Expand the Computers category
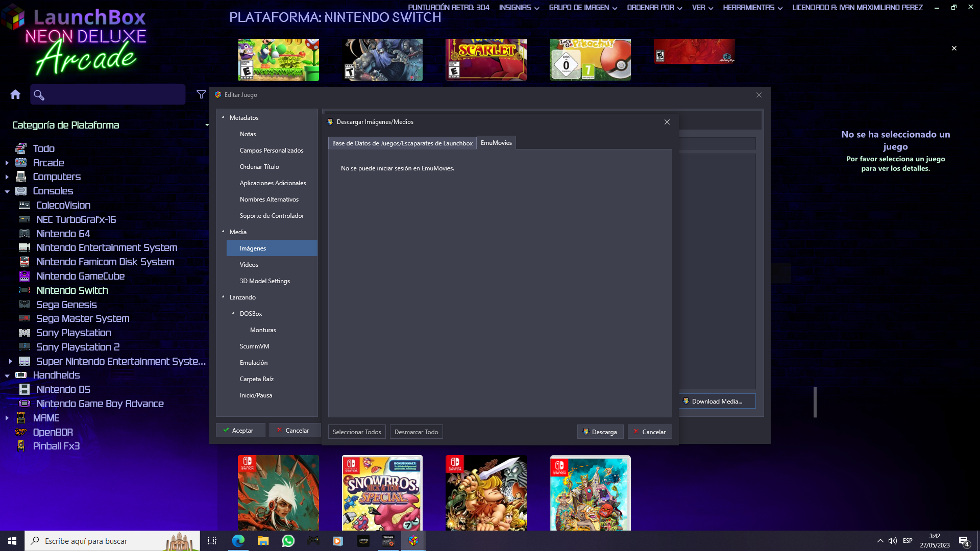 coord(7,177)
